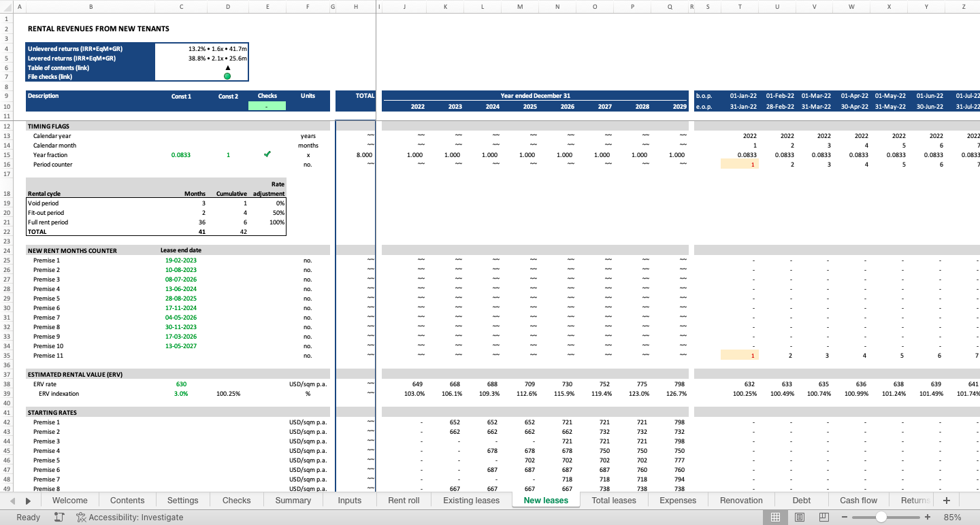This screenshot has width=980, height=525.
Task: Click the NEW RENT MONTHS COUNTER heading
Action: (x=72, y=251)
